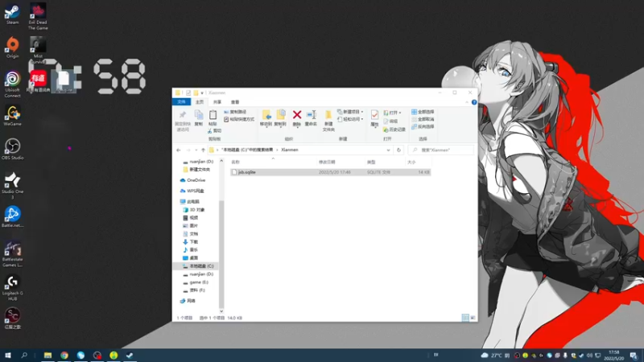Open the Share (共享) ribbon tab
The height and width of the screenshot is (362, 644).
217,102
